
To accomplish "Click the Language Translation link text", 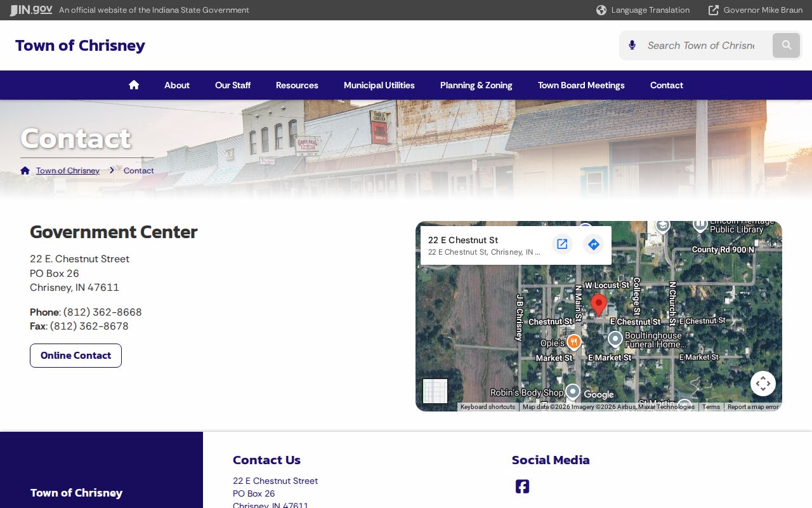I will [x=650, y=10].
